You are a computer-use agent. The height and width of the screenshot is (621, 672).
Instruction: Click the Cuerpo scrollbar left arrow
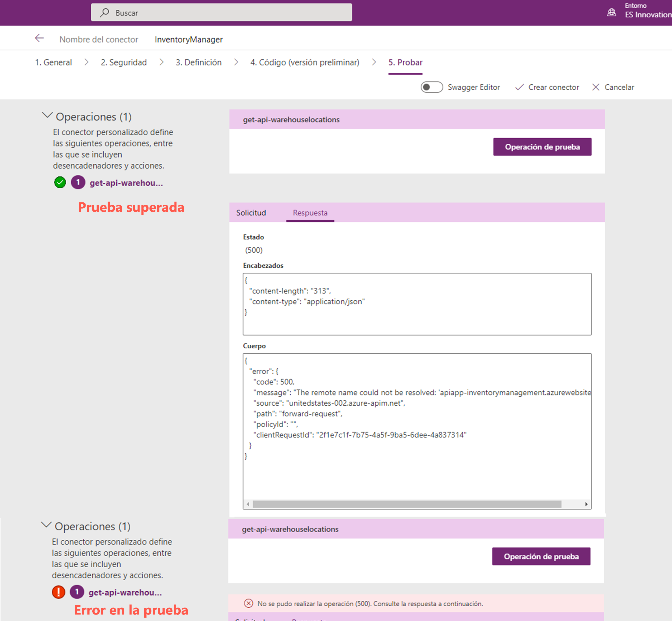click(x=248, y=504)
